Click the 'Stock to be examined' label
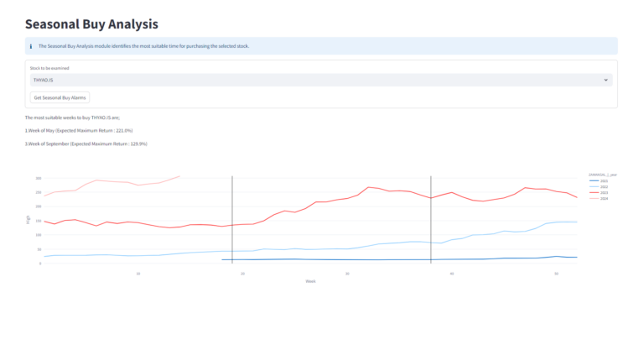The height and width of the screenshot is (355, 644). 49,67
